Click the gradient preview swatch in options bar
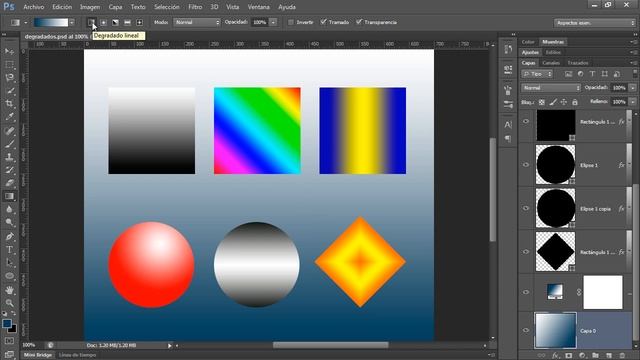 tap(51, 22)
